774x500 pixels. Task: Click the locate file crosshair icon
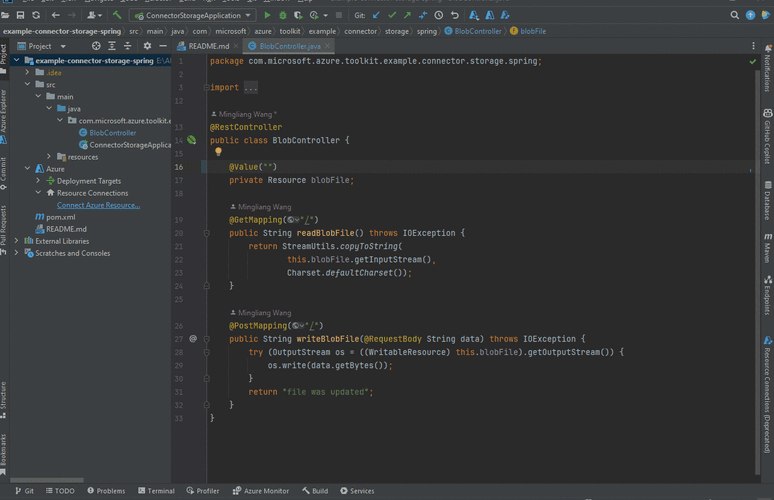point(96,46)
